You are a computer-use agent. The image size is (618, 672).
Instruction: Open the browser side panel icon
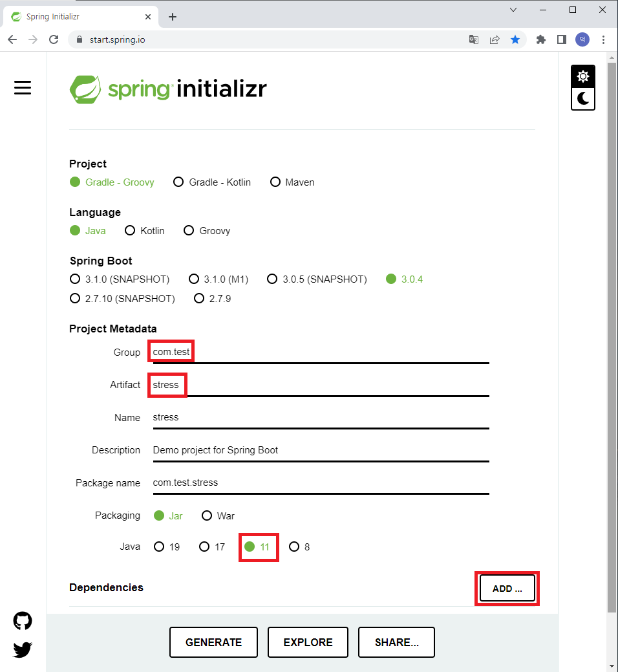point(562,39)
